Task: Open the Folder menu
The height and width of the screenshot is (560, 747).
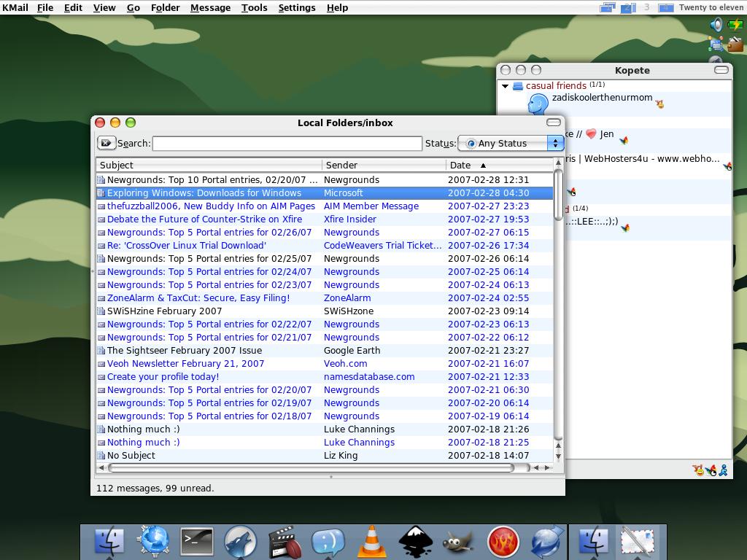Action: [x=166, y=7]
